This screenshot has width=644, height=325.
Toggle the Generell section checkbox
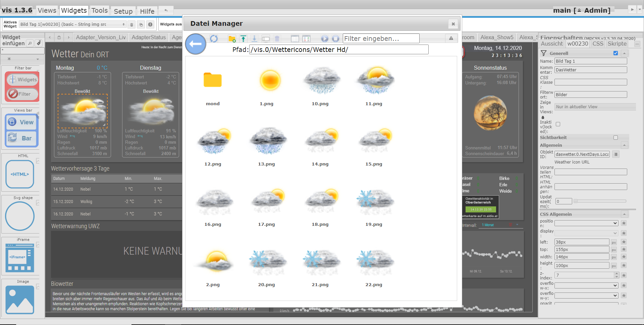615,53
